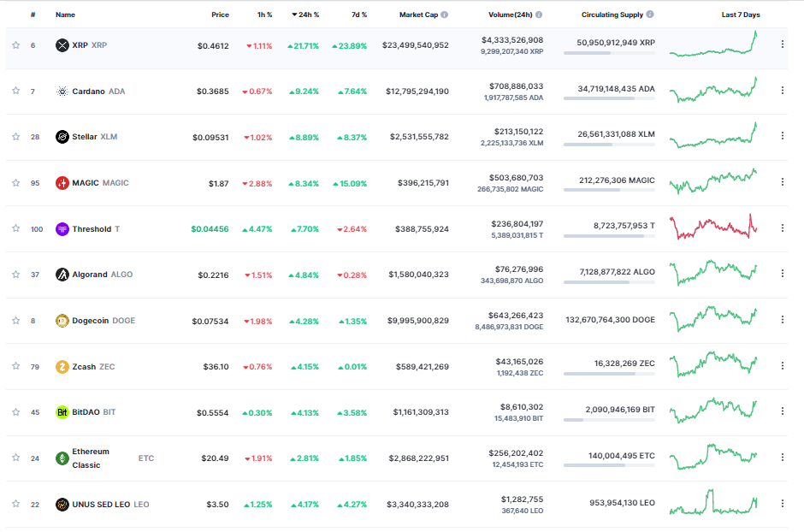Viewport: 804px width, 532px height.
Task: Open UNUS SED LEO 7-day sparkline chart
Action: (713, 502)
